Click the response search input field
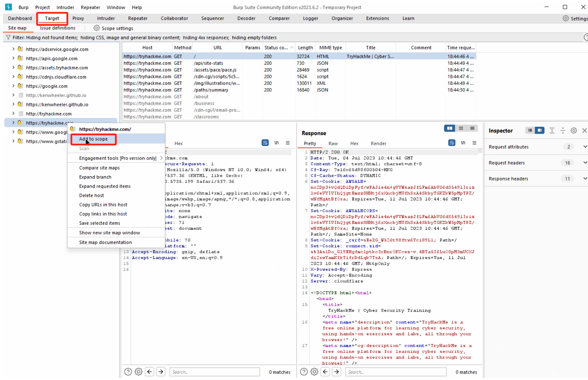This screenshot has height=380, width=588. (x=395, y=372)
